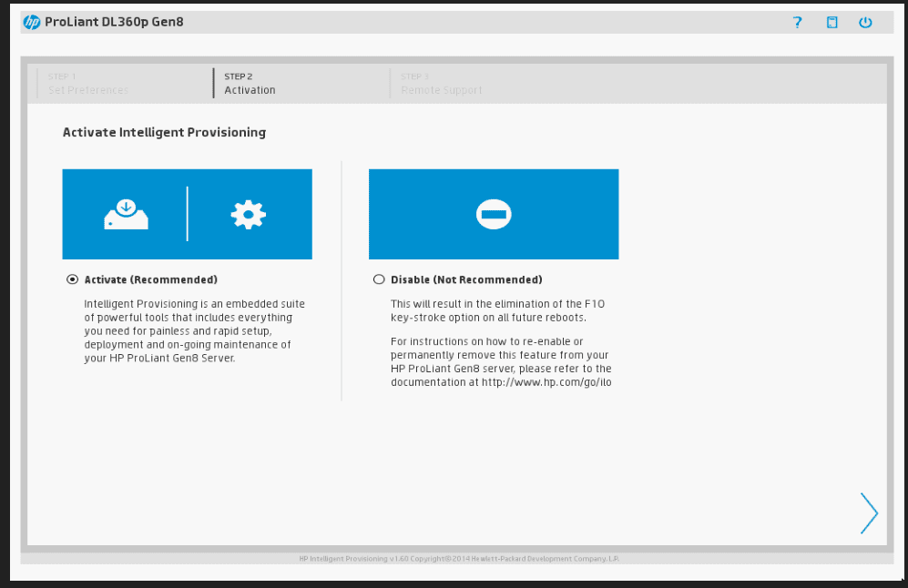Select Step 2 Activation tab
Screen dimensions: 908x588
tap(250, 84)
